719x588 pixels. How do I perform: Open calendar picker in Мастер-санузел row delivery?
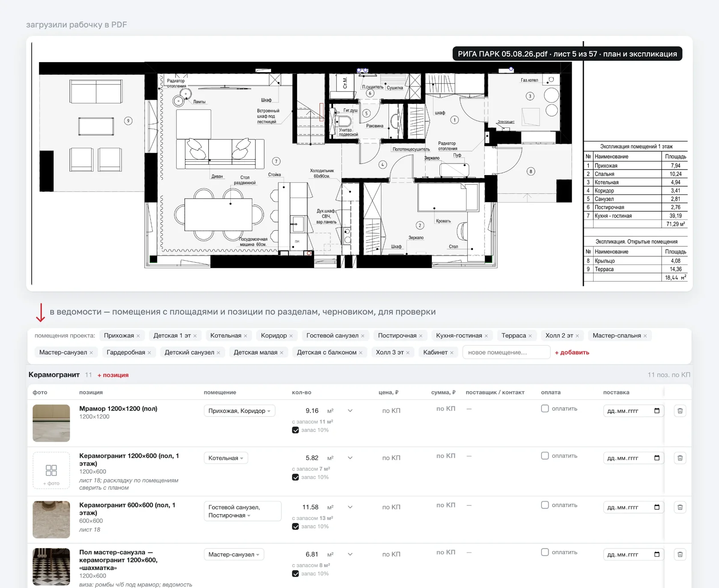657,554
